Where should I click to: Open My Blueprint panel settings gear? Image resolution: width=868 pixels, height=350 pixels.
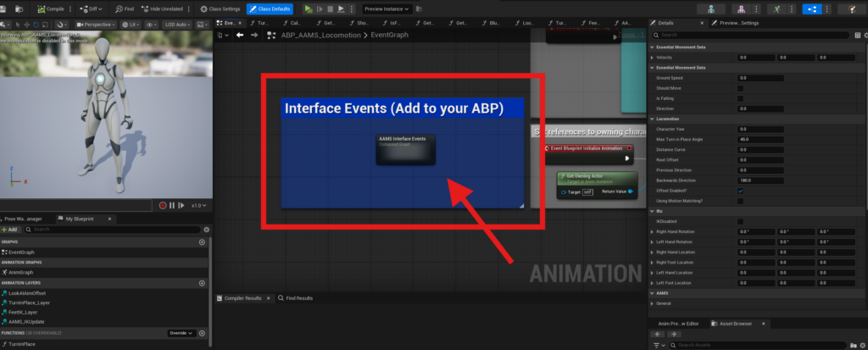(x=206, y=229)
